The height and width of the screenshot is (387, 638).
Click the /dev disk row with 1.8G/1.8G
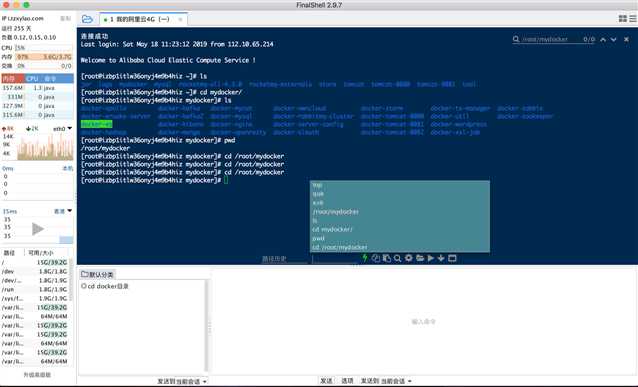[35, 271]
